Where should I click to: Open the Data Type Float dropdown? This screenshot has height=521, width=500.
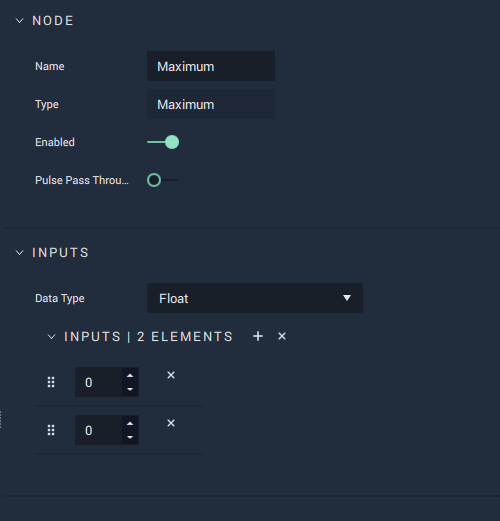255,298
